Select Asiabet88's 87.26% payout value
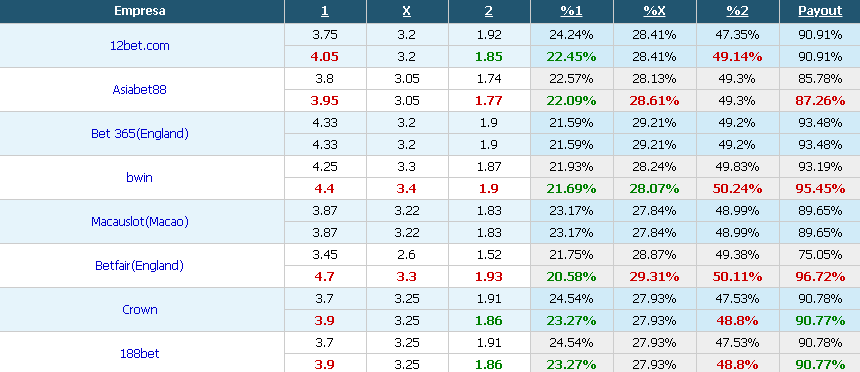The width and height of the screenshot is (860, 372). click(820, 101)
